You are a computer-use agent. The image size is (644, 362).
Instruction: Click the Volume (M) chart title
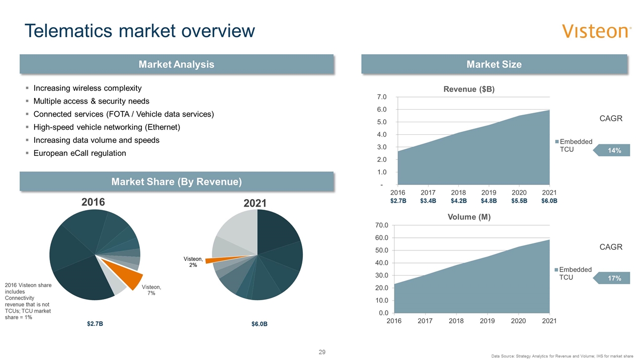(x=468, y=217)
